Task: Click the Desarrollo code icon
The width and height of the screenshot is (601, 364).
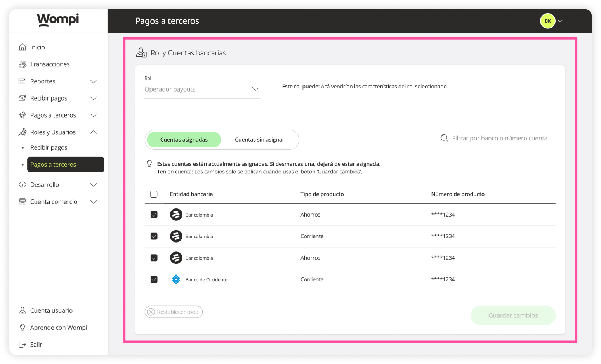Action: (x=23, y=185)
